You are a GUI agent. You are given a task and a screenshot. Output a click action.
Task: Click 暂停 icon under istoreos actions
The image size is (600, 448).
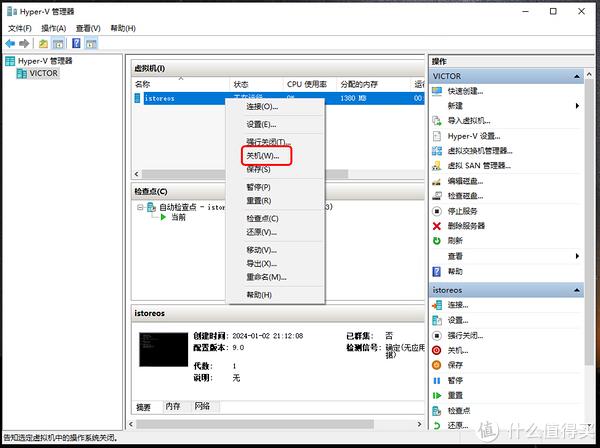[437, 381]
